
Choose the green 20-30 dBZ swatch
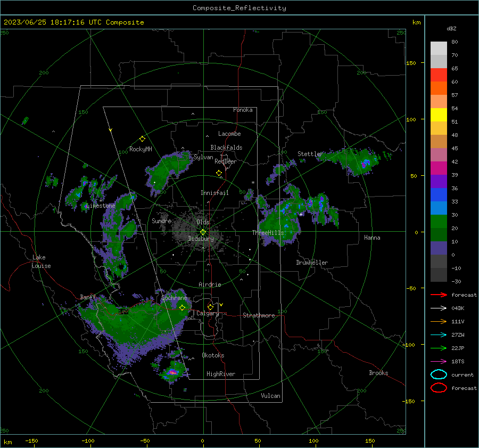[439, 221]
